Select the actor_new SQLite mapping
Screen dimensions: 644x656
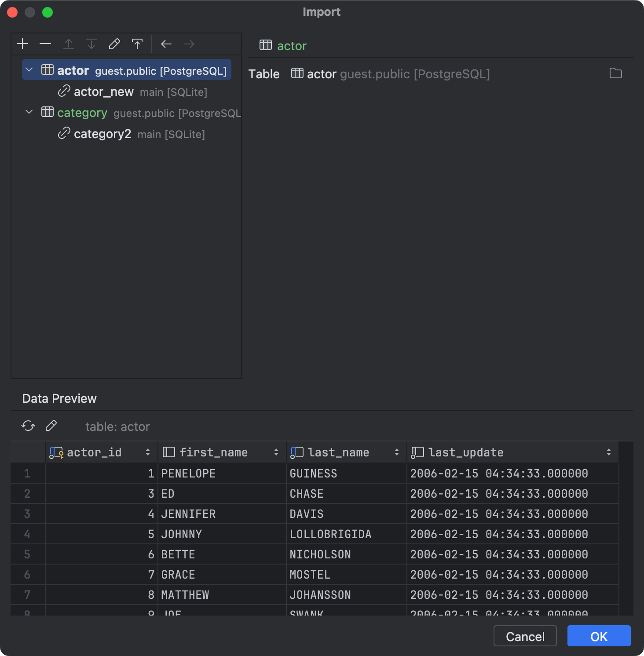tap(103, 91)
